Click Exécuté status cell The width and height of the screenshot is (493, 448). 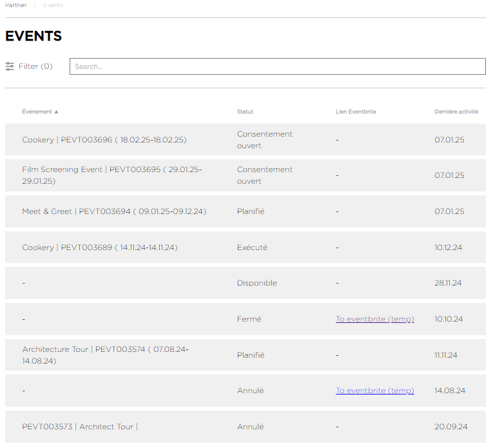click(x=252, y=248)
